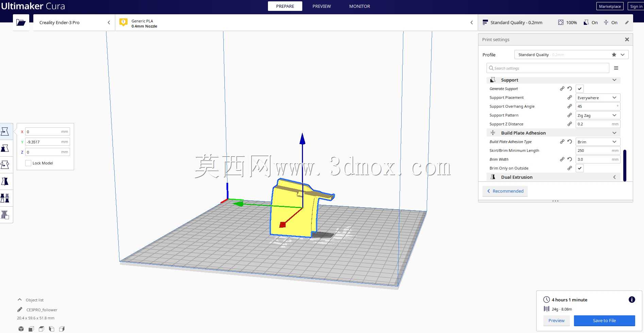This screenshot has width=644, height=333.
Task: Edit the Support Z Distance value
Action: [598, 124]
